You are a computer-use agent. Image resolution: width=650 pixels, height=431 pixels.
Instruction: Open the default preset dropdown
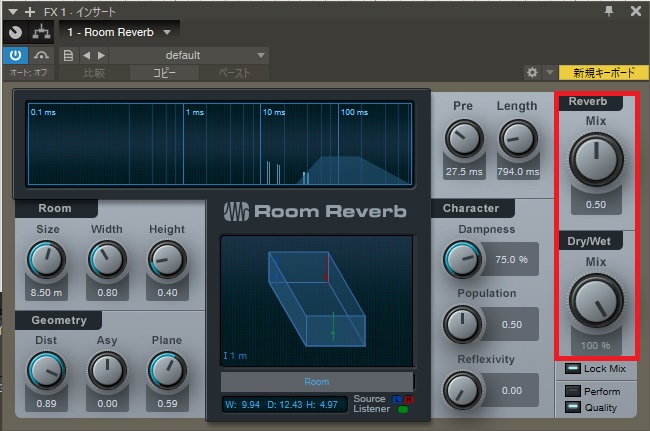click(x=189, y=55)
